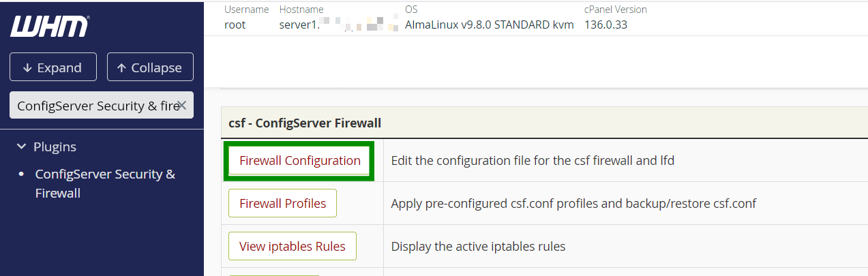Click the WHM logo

point(49,27)
